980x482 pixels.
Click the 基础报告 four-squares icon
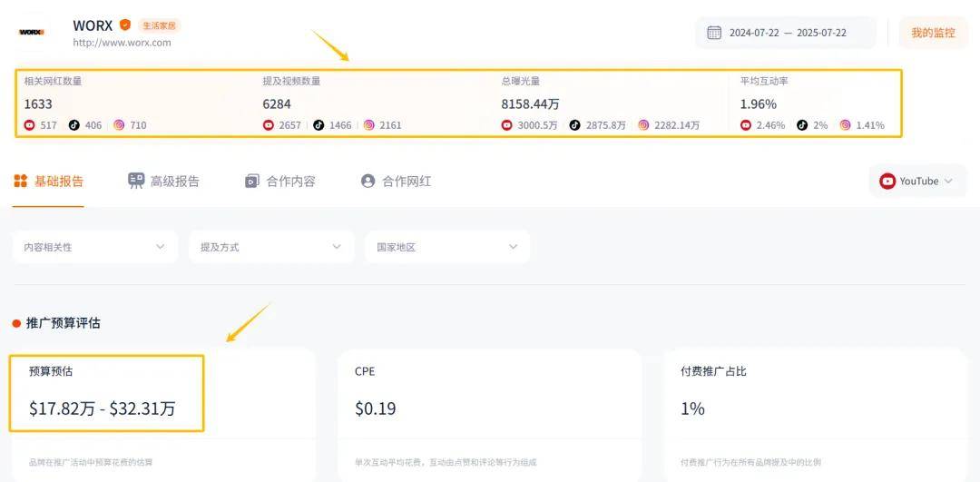21,182
